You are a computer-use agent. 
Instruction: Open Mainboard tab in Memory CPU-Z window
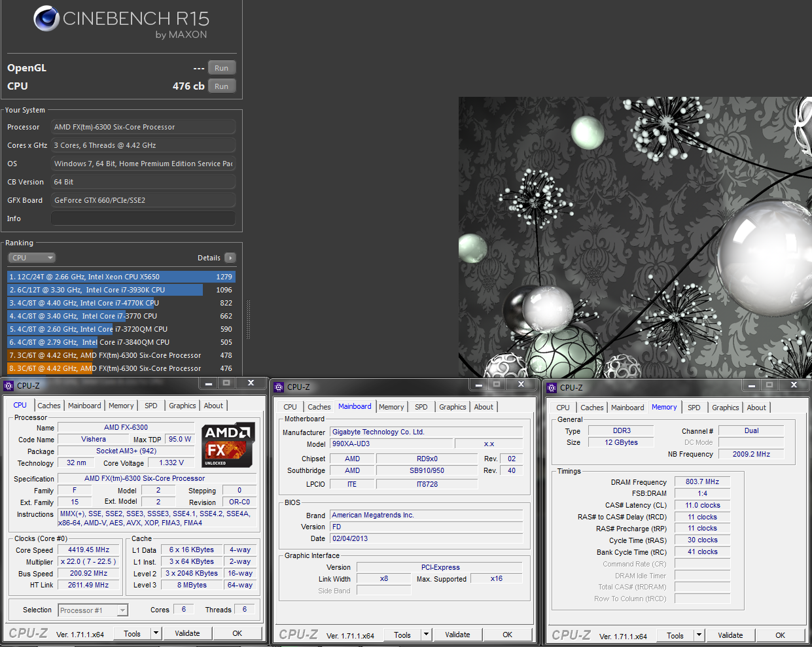tap(627, 408)
